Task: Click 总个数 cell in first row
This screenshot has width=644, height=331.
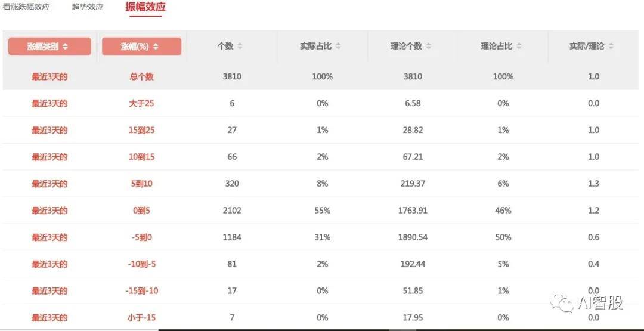Action: click(x=141, y=76)
